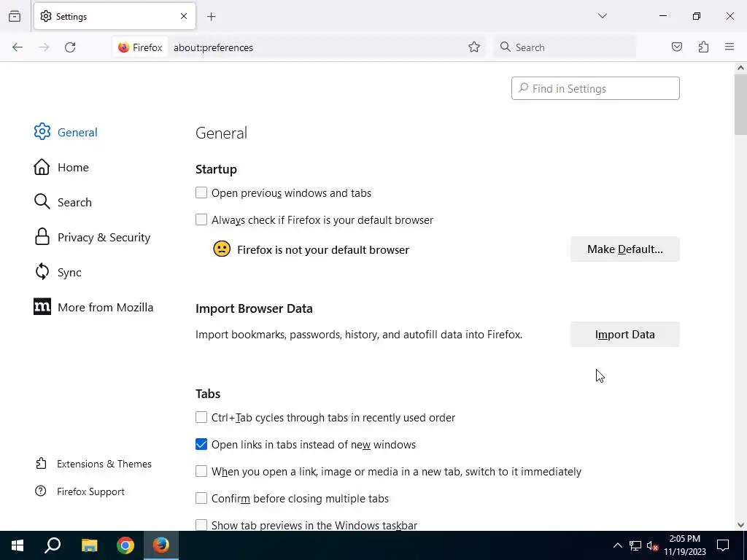Open More from Mozilla category
This screenshot has height=560, width=747.
pos(94,307)
